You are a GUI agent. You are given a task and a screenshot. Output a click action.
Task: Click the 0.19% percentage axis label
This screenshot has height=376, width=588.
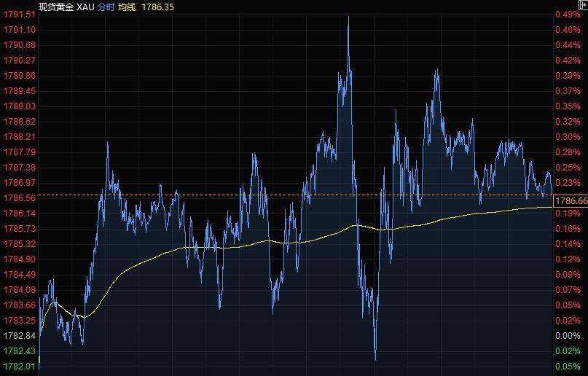click(568, 214)
